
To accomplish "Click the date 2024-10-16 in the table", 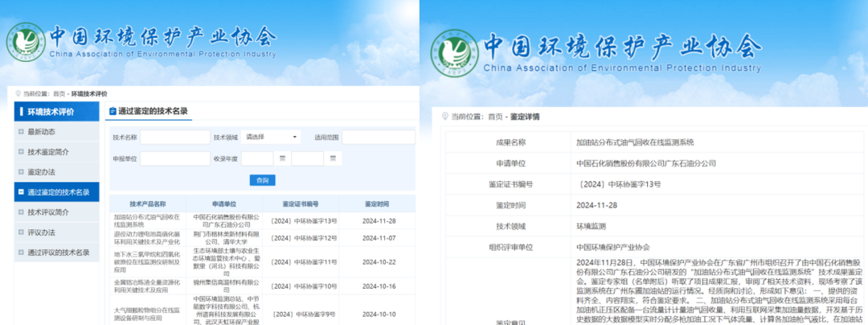I will point(379,286).
